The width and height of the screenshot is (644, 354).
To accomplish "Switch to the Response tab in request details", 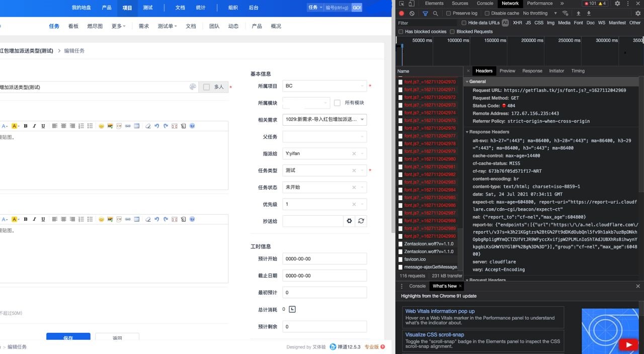I will tap(532, 71).
